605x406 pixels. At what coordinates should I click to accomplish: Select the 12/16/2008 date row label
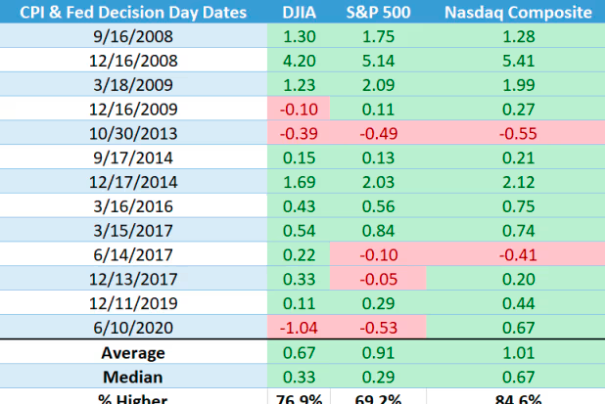[x=132, y=60]
